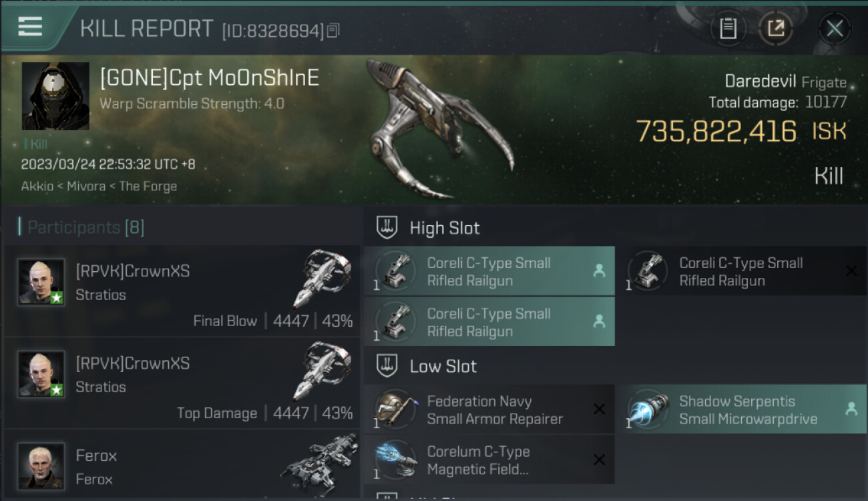Open the hamburger menu icon
The image size is (868, 501).
click(x=30, y=27)
